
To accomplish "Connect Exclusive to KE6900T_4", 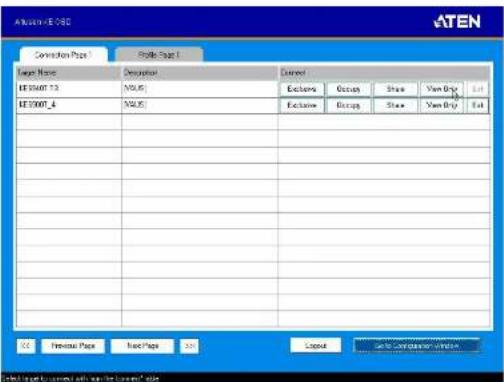I will [302, 105].
